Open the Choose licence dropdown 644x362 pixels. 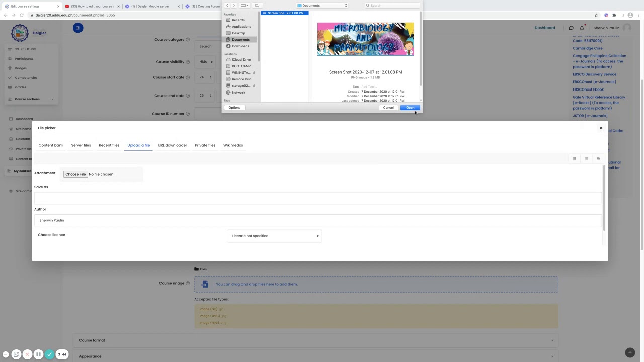click(274, 236)
